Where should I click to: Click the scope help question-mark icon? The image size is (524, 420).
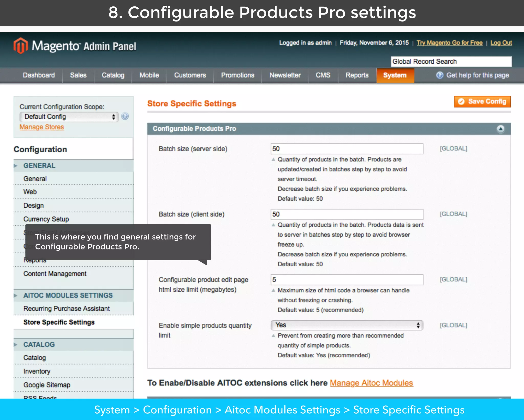coord(125,117)
